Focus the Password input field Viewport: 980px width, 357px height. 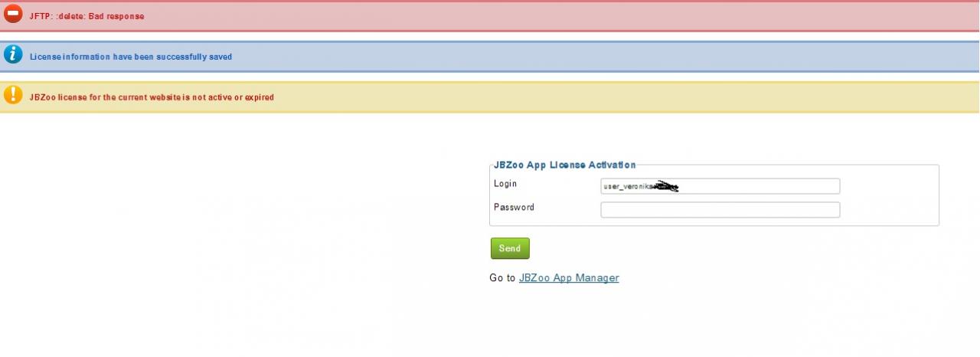coord(720,210)
